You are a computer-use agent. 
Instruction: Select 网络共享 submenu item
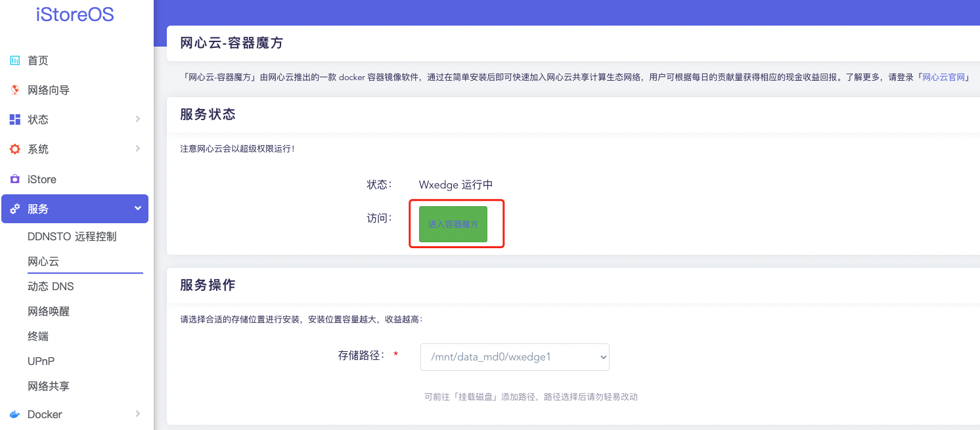coord(49,386)
